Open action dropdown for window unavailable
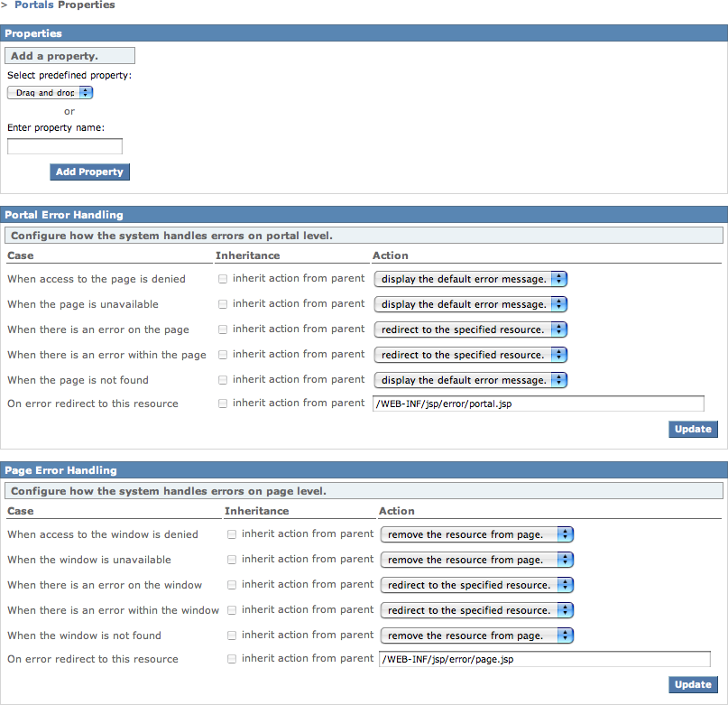This screenshot has width=728, height=705. click(x=476, y=560)
